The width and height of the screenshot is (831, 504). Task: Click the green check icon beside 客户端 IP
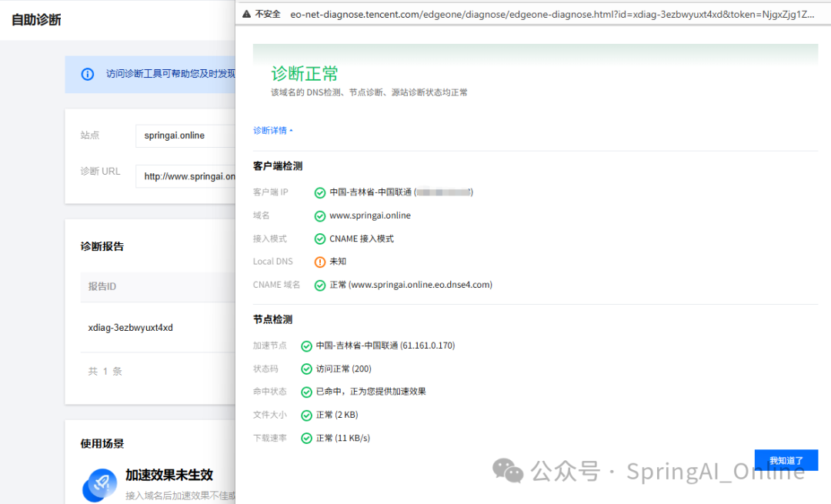pos(320,193)
